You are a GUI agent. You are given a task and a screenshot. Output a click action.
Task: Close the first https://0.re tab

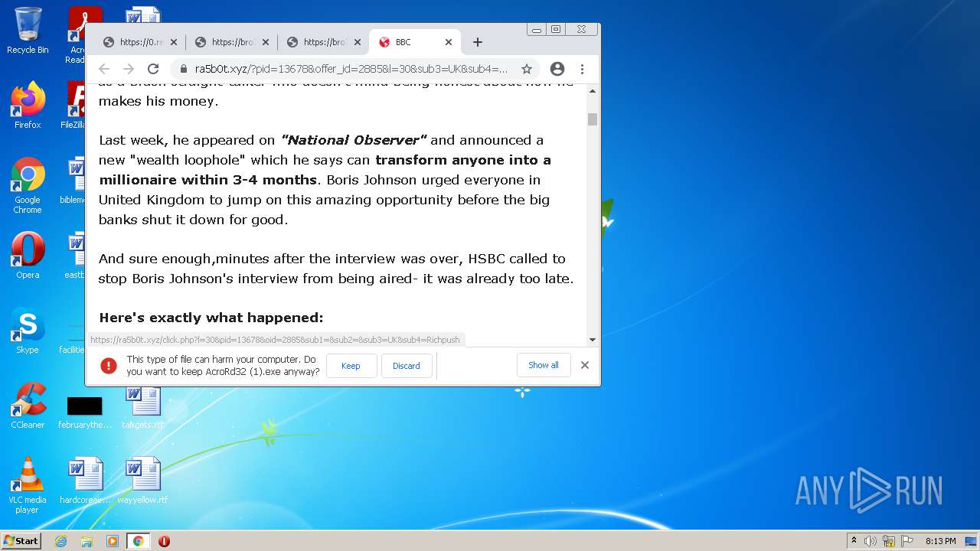tap(174, 42)
